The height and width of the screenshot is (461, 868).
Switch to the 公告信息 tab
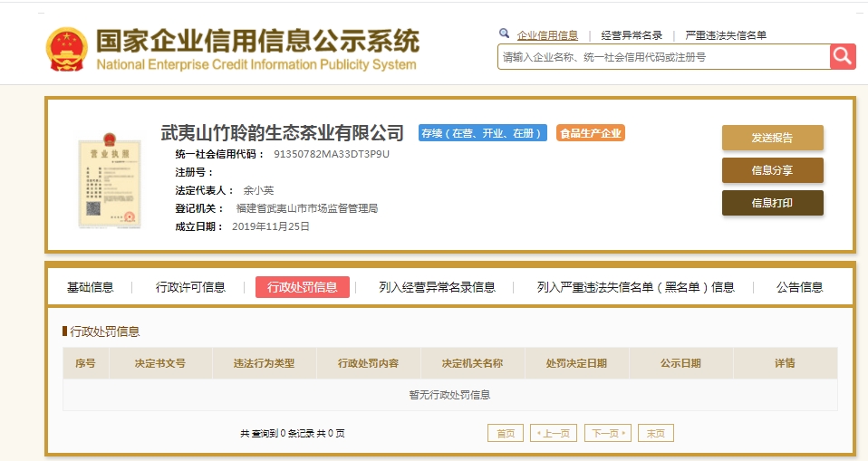pyautogui.click(x=799, y=287)
